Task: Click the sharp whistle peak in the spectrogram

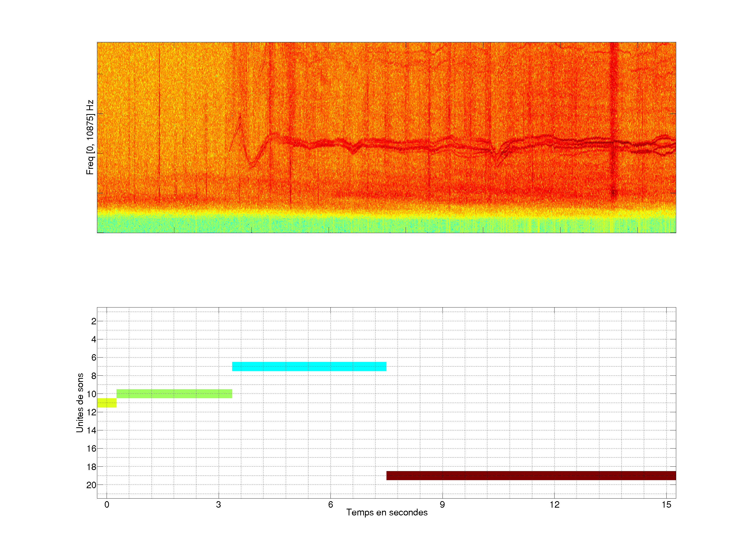Action: tap(240, 116)
